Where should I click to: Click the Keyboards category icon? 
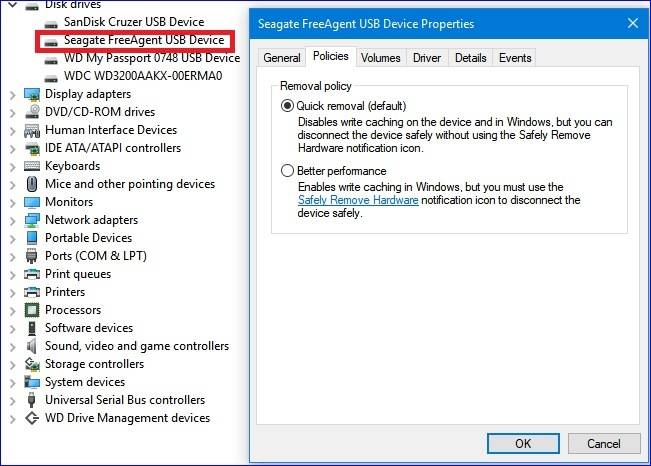click(31, 166)
